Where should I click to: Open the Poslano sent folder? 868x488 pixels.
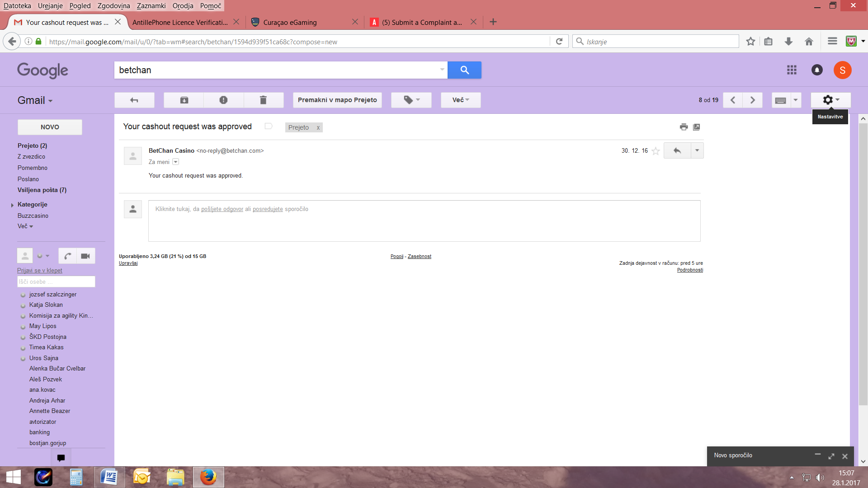click(28, 179)
